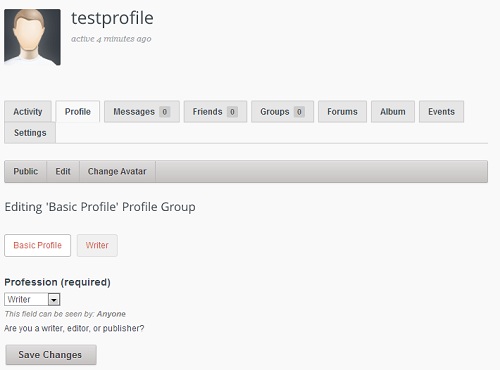The image size is (500, 370).
Task: Click the Messages count badge
Action: click(x=165, y=112)
